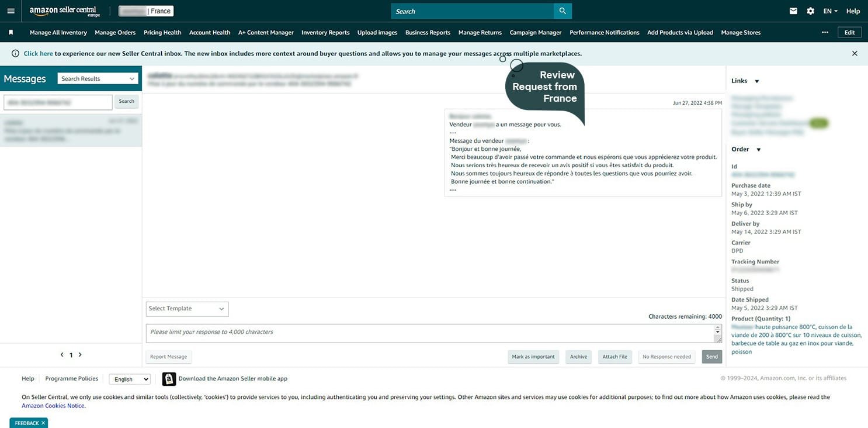Image resolution: width=868 pixels, height=428 pixels.
Task: Collapse the Links section
Action: [x=757, y=81]
